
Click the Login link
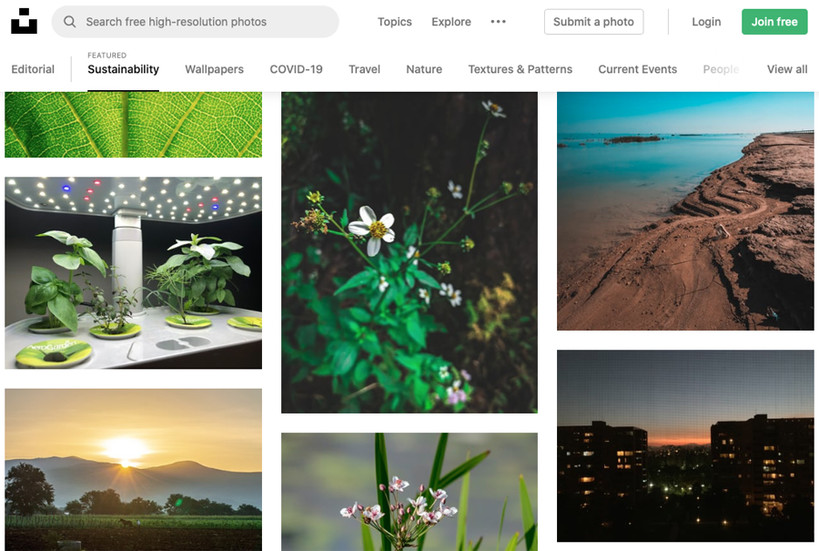[706, 22]
